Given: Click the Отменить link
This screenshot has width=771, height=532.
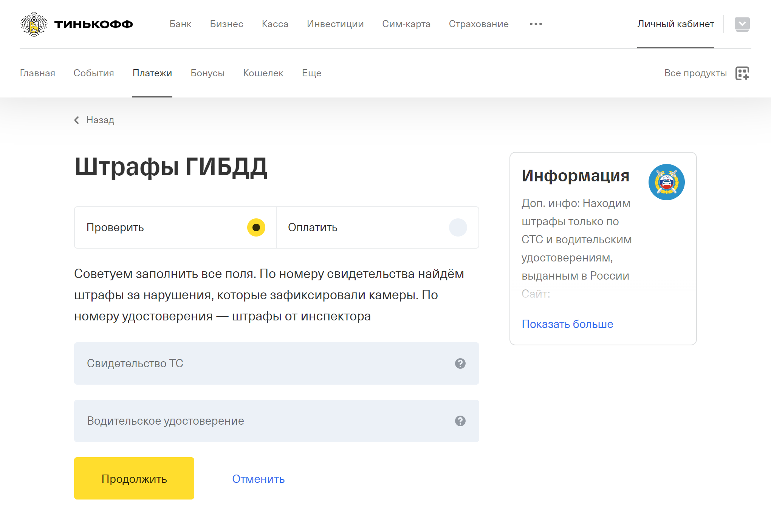Looking at the screenshot, I should click(x=259, y=479).
